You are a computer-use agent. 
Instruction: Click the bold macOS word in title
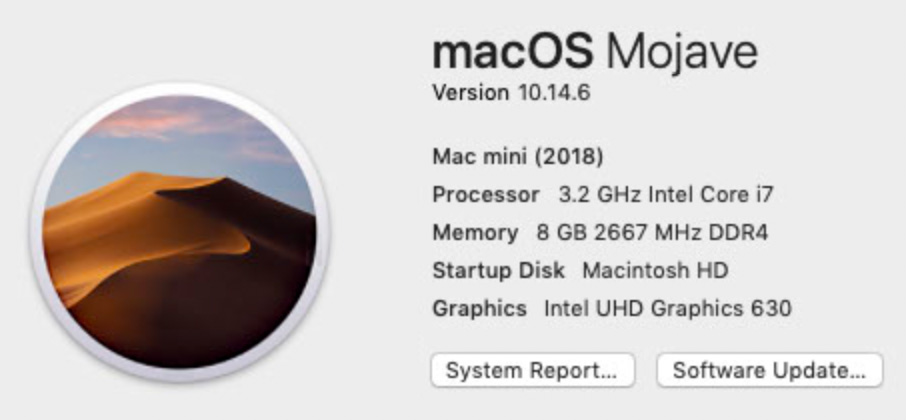tap(513, 51)
